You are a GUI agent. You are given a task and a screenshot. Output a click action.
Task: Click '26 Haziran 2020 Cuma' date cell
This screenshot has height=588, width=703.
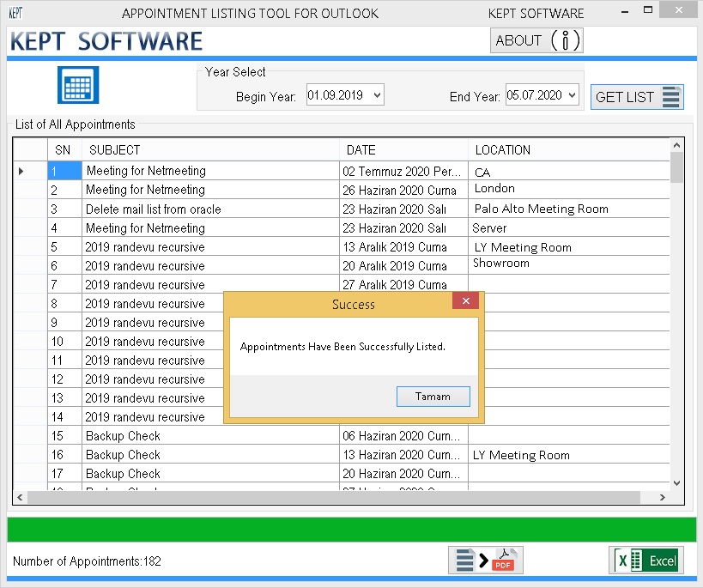click(404, 190)
